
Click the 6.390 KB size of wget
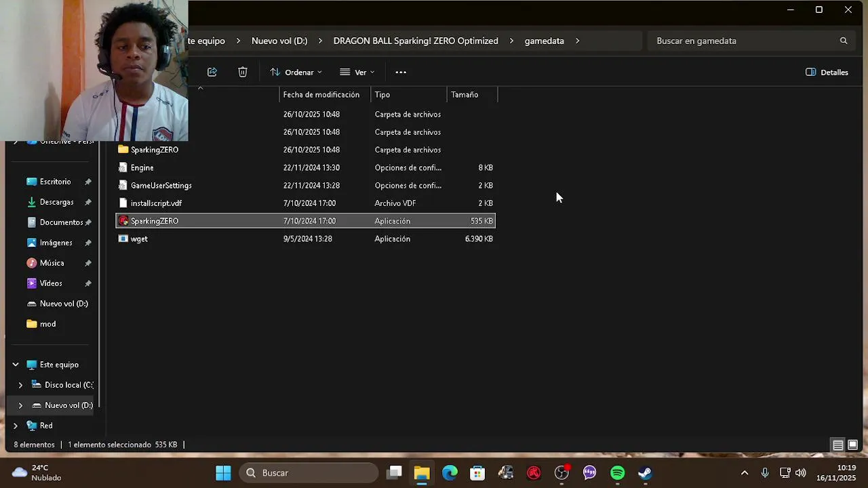(x=479, y=239)
